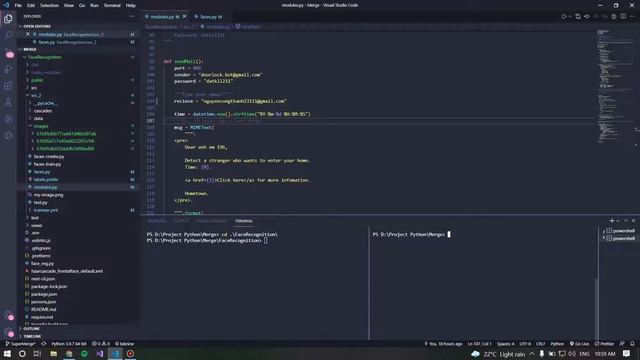Image resolution: width=640 pixels, height=360 pixels.
Task: Open the Search view in activity bar
Action: (x=8, y=36)
